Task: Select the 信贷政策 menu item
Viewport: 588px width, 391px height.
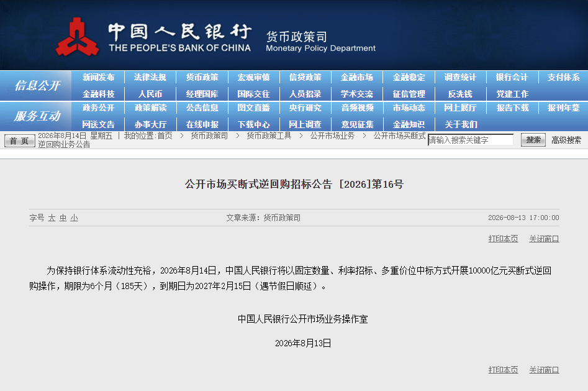Action: 305,77
